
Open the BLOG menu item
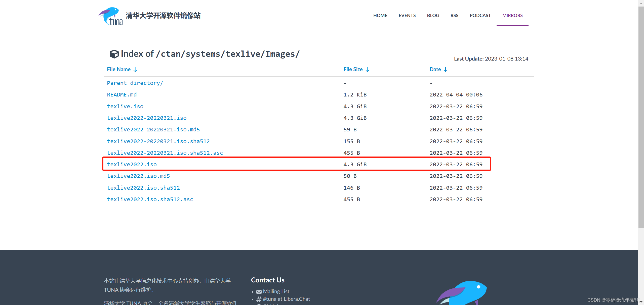(x=433, y=16)
